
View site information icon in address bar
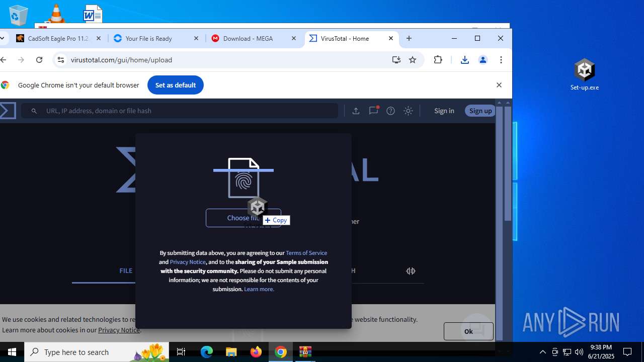tap(60, 60)
